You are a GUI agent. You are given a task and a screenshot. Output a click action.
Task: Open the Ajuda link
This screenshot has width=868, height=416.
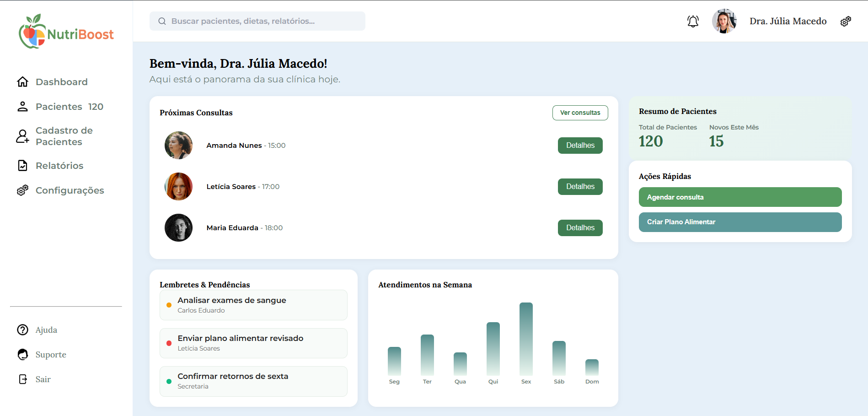[46, 330]
